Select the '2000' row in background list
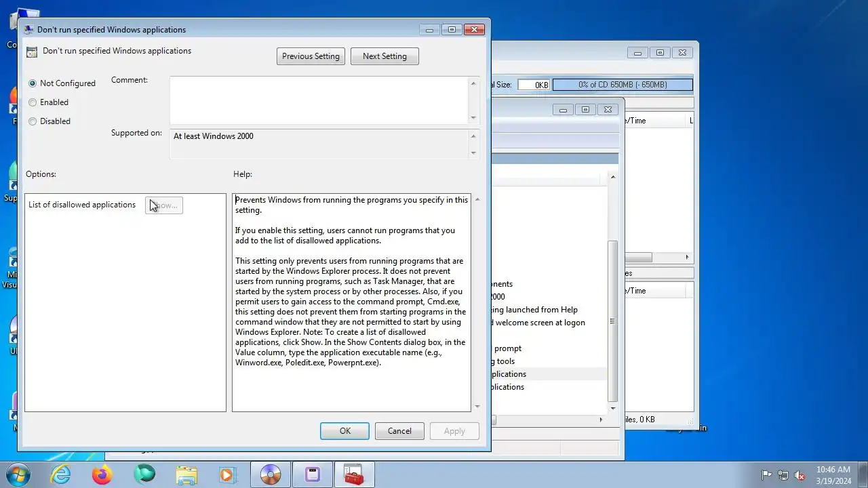Screen dimensions: 868x488 tap(498, 297)
